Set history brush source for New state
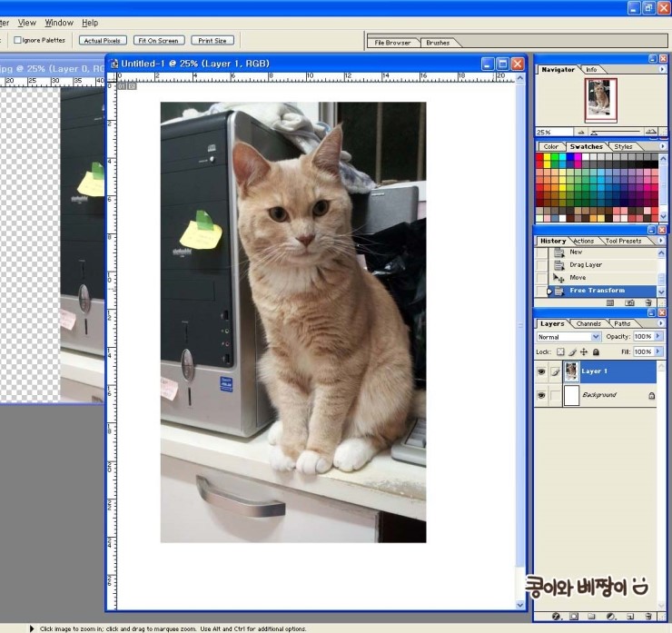Image resolution: width=672 pixels, height=633 pixels. (542, 252)
